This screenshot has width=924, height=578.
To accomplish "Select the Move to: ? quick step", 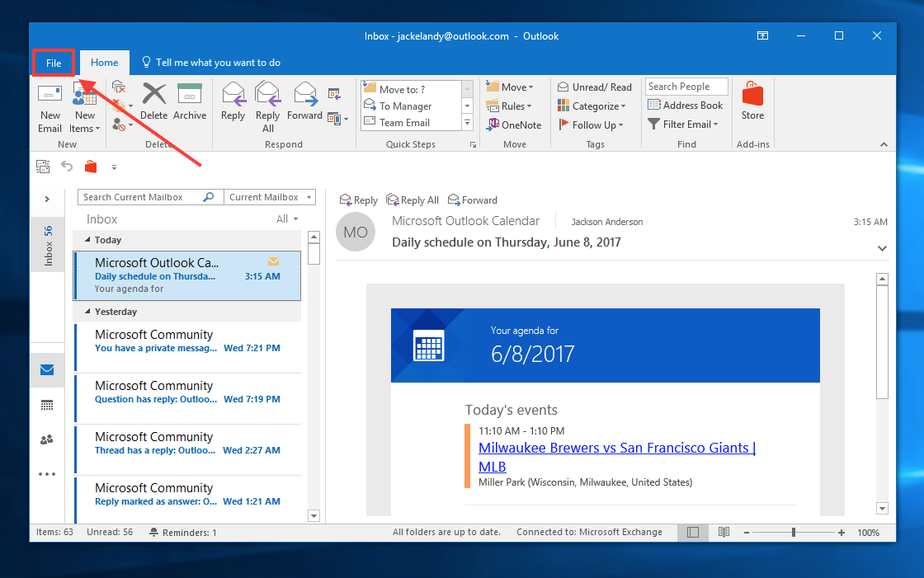I will [411, 89].
